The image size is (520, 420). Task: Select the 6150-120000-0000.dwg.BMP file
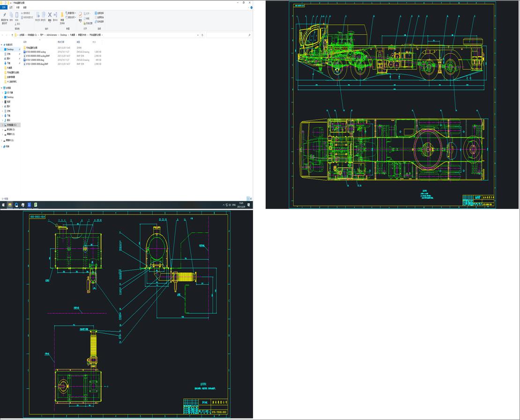37,64
